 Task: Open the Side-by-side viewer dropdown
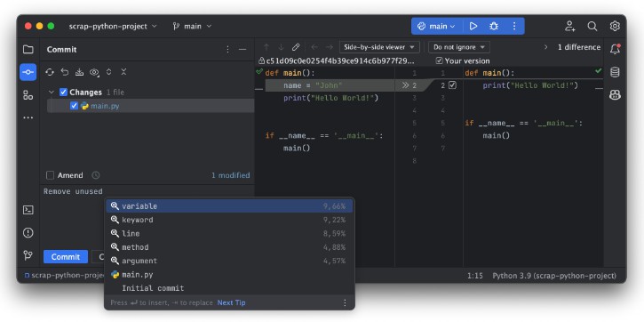point(379,47)
